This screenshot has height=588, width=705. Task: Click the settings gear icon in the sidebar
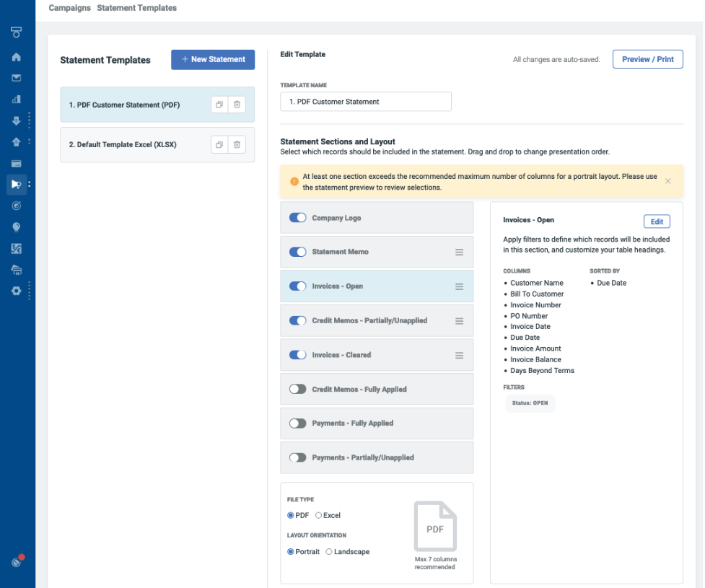click(x=16, y=291)
